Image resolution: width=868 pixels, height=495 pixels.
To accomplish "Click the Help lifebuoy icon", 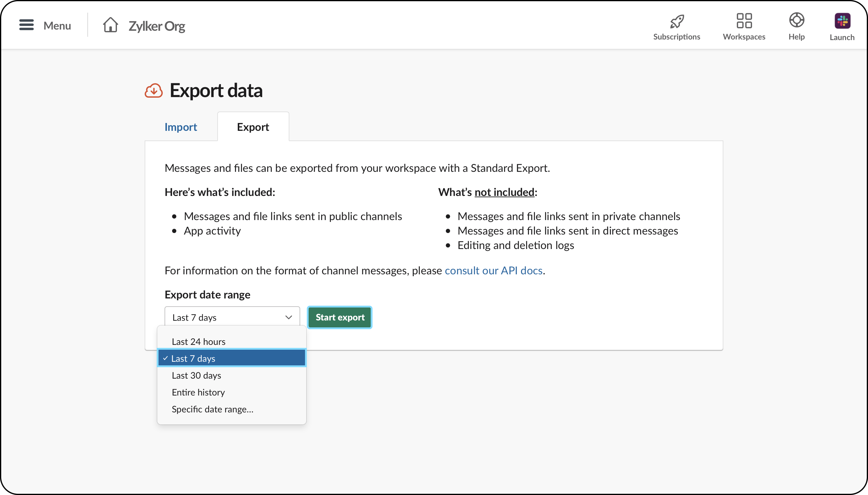I will (x=796, y=20).
